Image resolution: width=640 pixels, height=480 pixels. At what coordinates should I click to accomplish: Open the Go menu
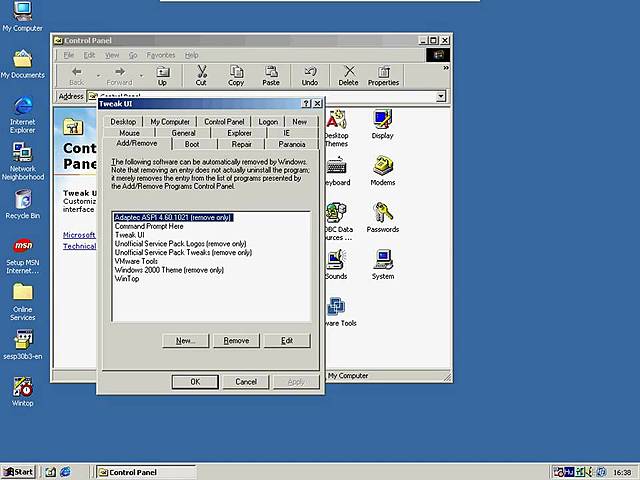(x=133, y=55)
